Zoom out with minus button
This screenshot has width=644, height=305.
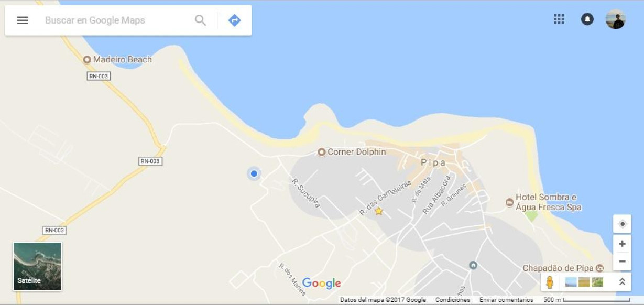coord(623,262)
